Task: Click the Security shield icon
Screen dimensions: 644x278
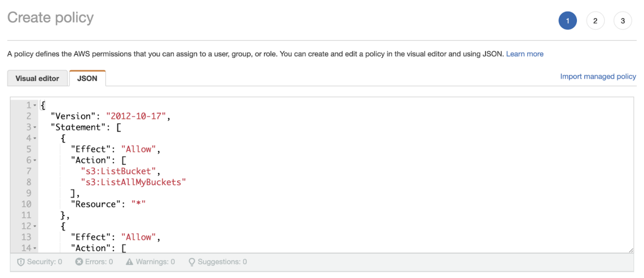Action: coord(21,262)
